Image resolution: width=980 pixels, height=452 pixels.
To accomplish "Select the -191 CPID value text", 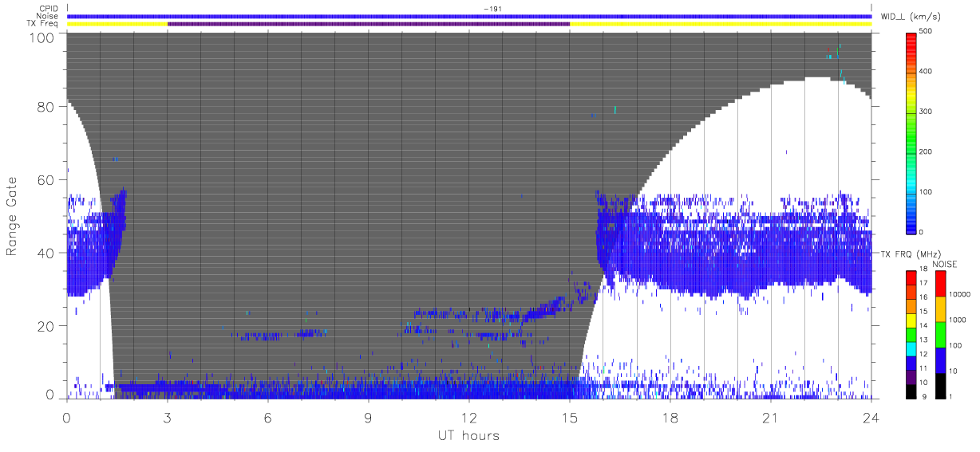I will click(x=492, y=9).
